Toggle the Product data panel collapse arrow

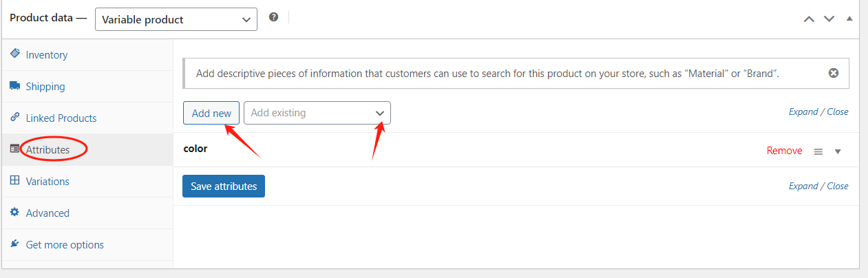(x=849, y=19)
